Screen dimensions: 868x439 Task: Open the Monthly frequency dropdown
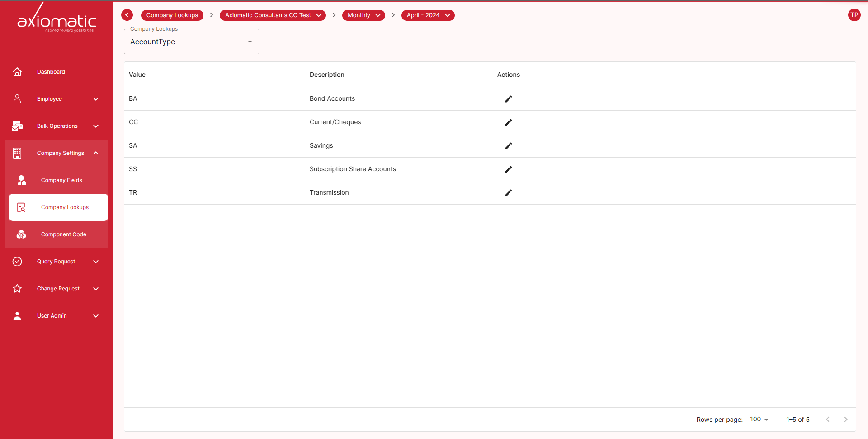pyautogui.click(x=363, y=15)
